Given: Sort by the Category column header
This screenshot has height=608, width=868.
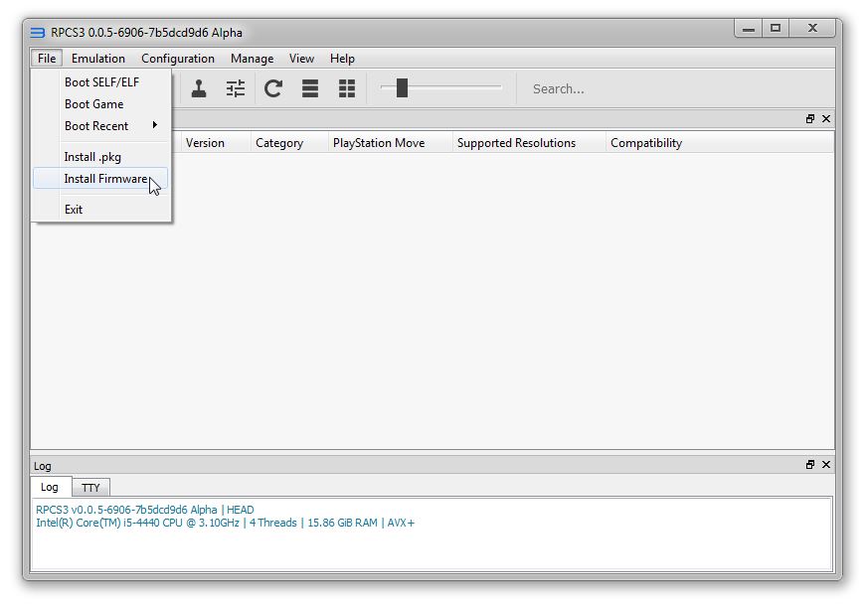Looking at the screenshot, I should tap(289, 143).
